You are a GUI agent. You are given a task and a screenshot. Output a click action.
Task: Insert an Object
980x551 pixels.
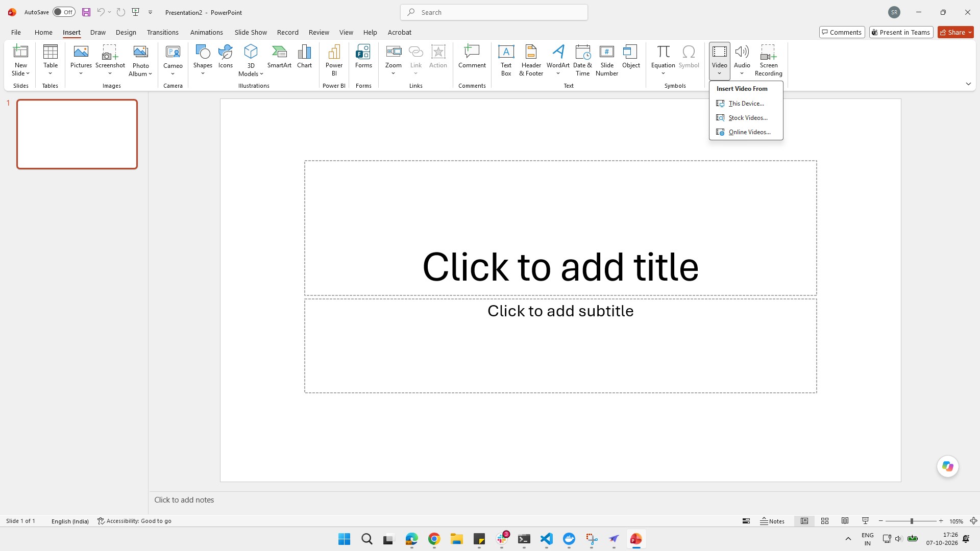(x=631, y=57)
